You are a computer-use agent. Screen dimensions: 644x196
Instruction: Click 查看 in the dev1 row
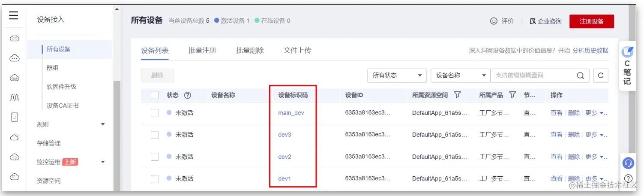tap(557, 178)
